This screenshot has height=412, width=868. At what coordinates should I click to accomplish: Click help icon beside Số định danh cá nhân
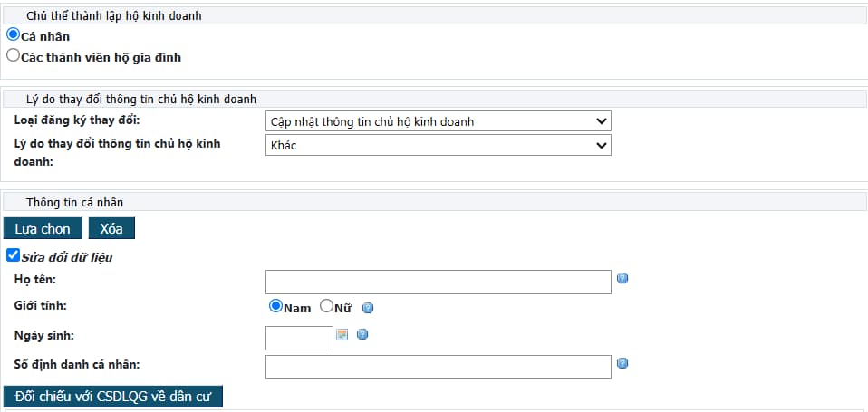click(622, 363)
